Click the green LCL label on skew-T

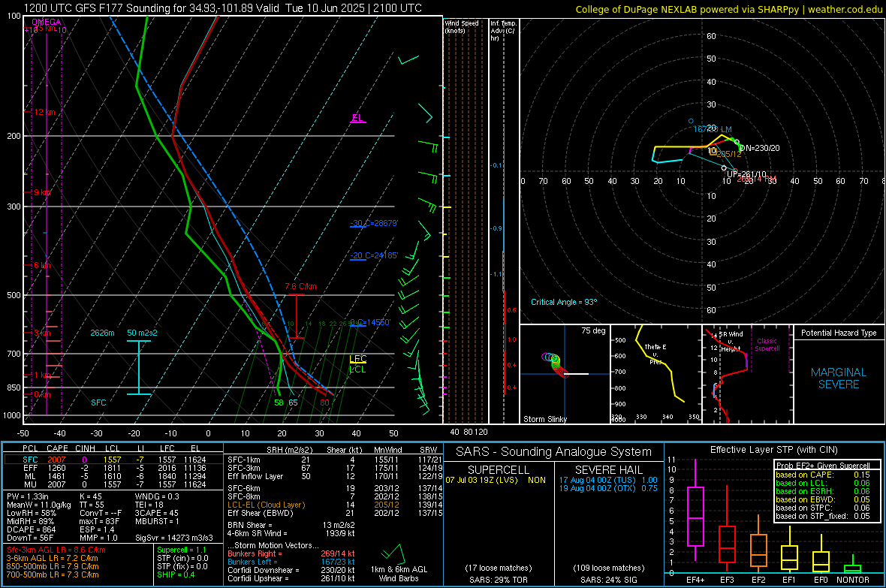[357, 369]
